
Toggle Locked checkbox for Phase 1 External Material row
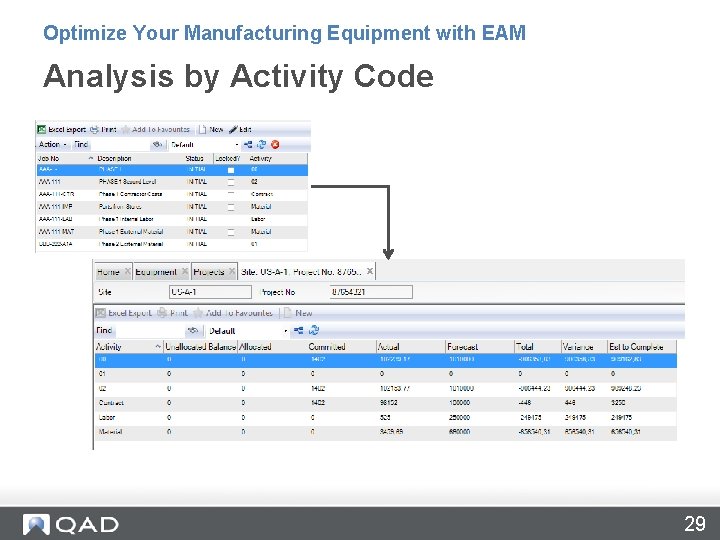231,232
